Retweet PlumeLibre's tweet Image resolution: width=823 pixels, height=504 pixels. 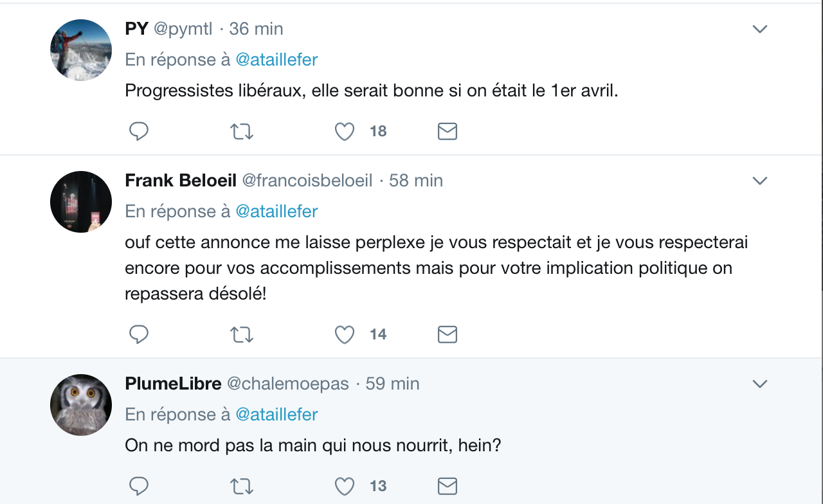coord(242,487)
